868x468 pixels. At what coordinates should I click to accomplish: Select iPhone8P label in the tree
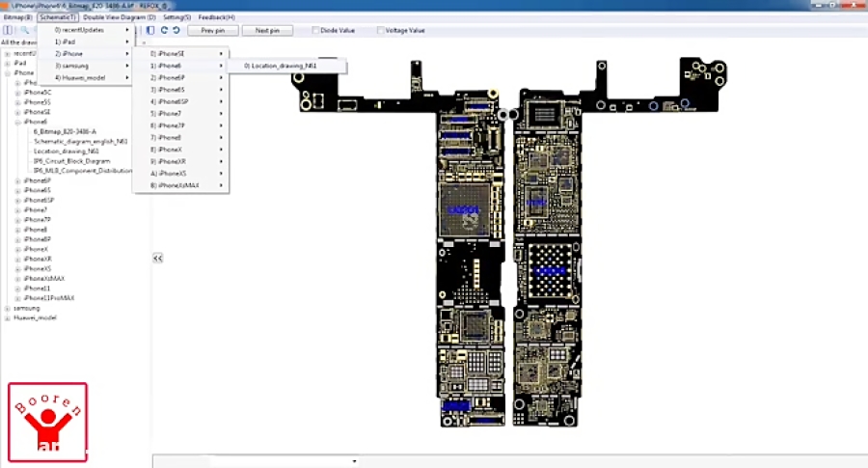click(x=37, y=239)
